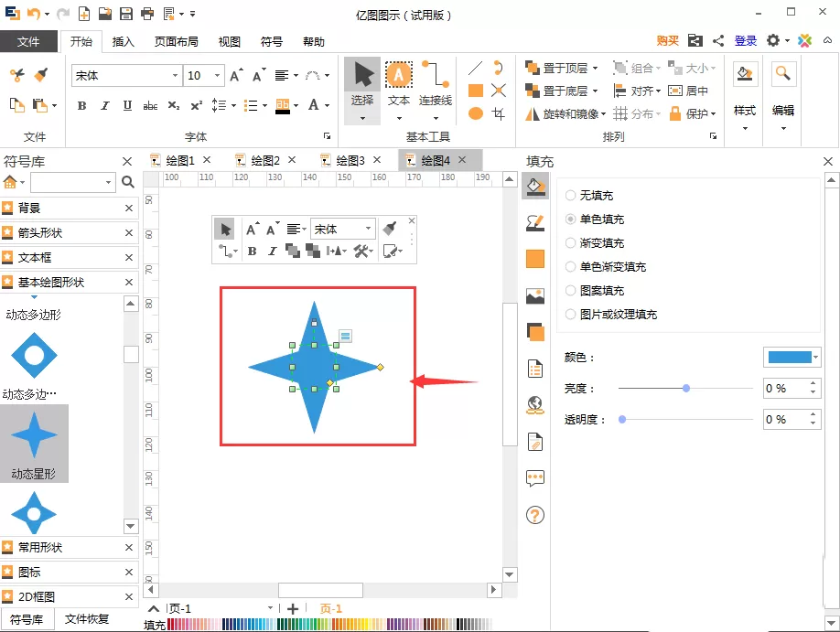The height and width of the screenshot is (632, 840).
Task: Click the symbol library search magnifier
Action: point(128,182)
